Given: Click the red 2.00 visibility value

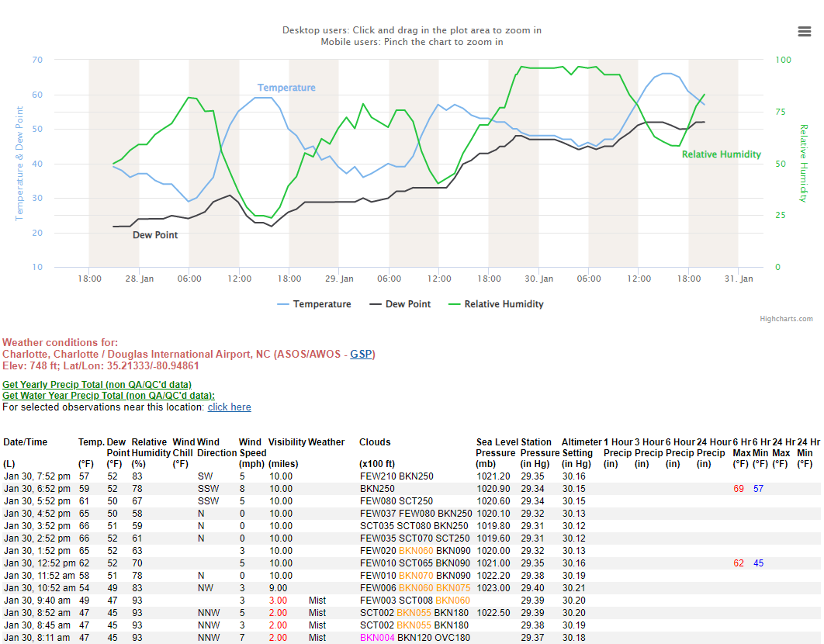Looking at the screenshot, I should click(x=276, y=612).
